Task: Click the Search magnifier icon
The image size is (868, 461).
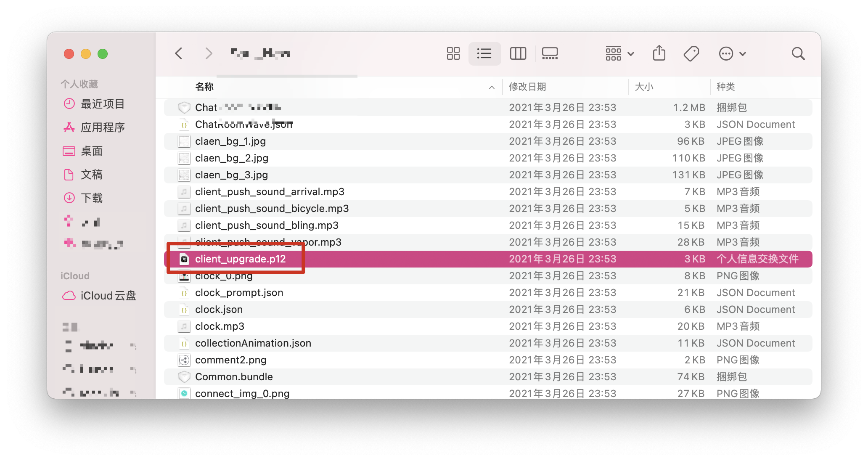Action: (798, 53)
